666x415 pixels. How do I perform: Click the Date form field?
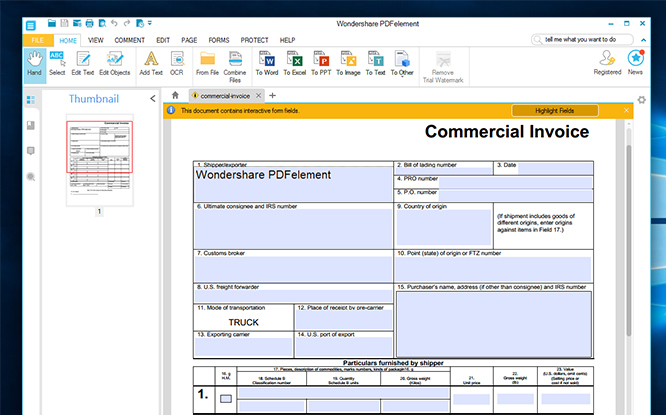[555, 168]
